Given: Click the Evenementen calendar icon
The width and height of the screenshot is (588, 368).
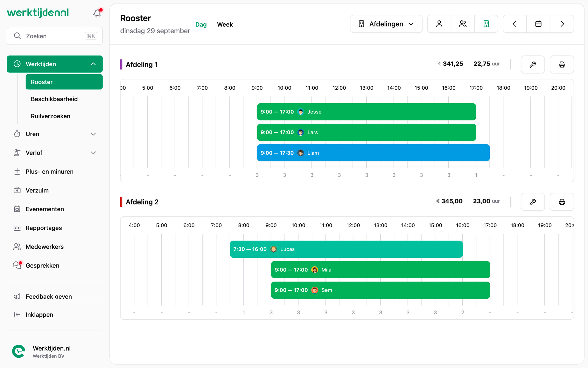Looking at the screenshot, I should pyautogui.click(x=17, y=209).
